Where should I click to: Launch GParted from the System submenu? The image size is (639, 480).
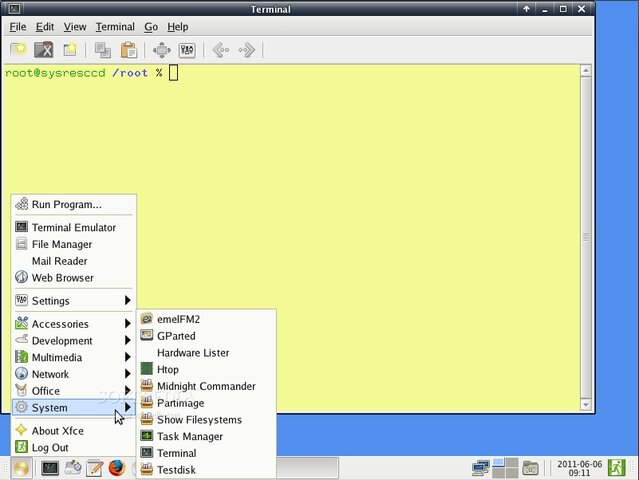(x=207, y=336)
